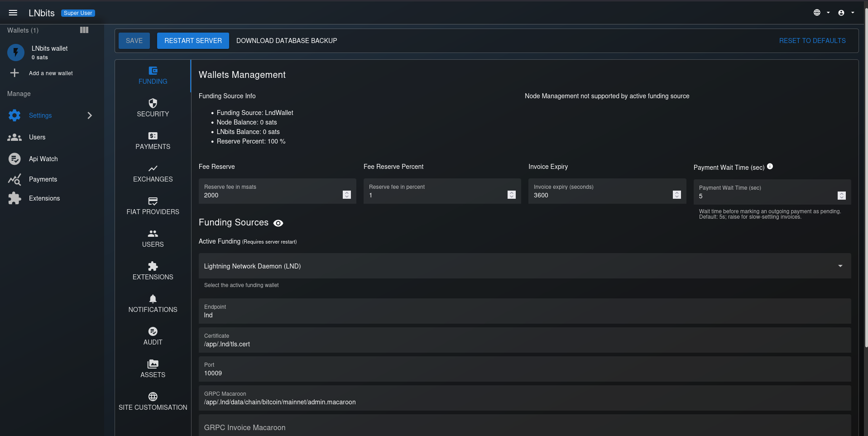Select the Site Customisation globe icon

[153, 396]
